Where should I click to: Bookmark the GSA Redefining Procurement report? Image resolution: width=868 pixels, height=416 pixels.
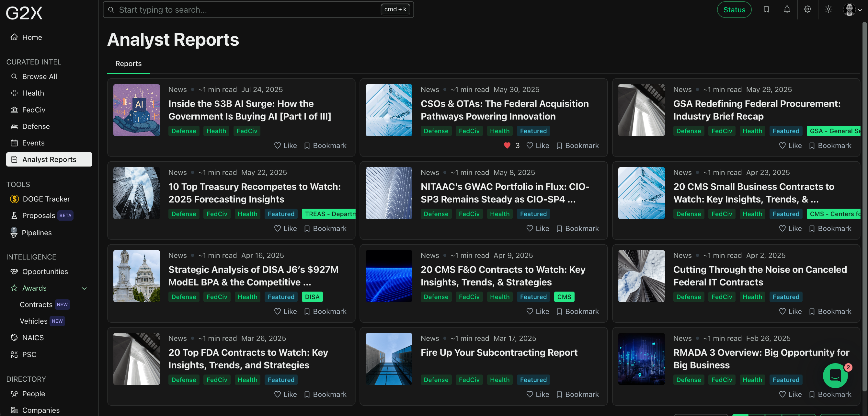point(830,146)
